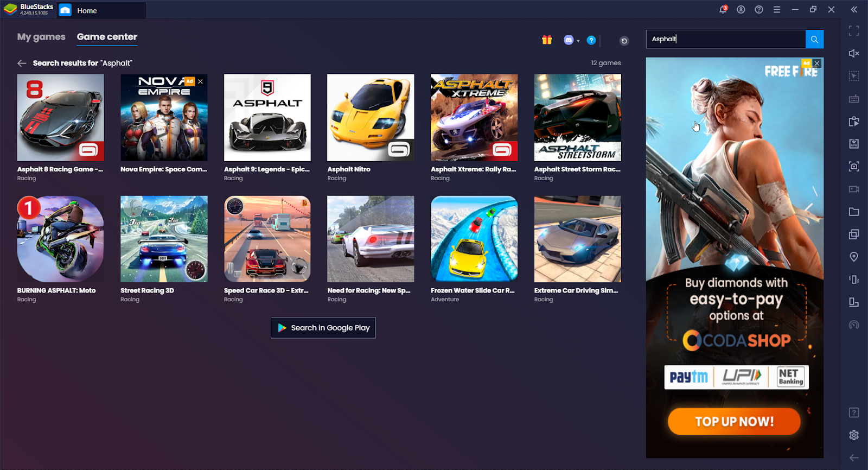
Task: Click the shake device icon
Action: [854, 280]
